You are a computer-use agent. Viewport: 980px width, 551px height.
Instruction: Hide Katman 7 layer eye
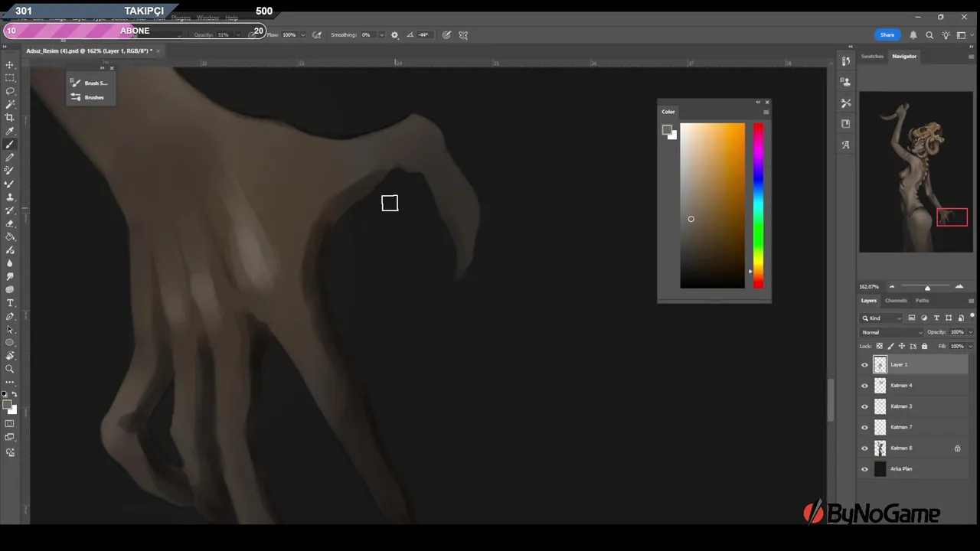point(865,427)
